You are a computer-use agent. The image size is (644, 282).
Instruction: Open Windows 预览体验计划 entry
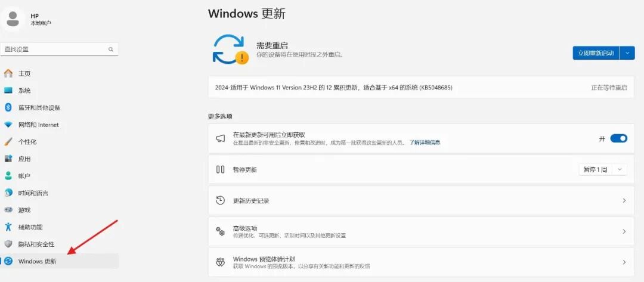click(421, 262)
